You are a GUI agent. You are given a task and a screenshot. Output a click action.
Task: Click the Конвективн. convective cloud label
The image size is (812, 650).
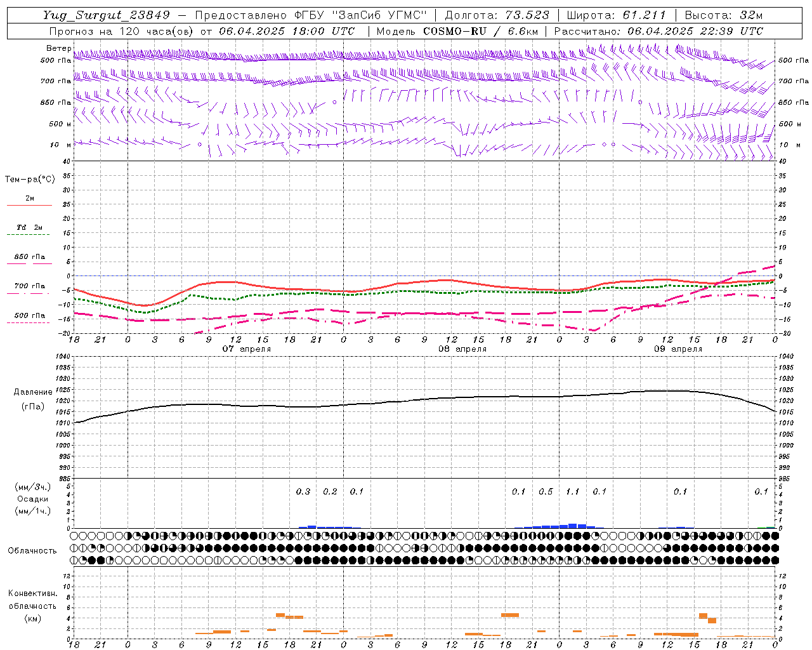click(x=32, y=594)
